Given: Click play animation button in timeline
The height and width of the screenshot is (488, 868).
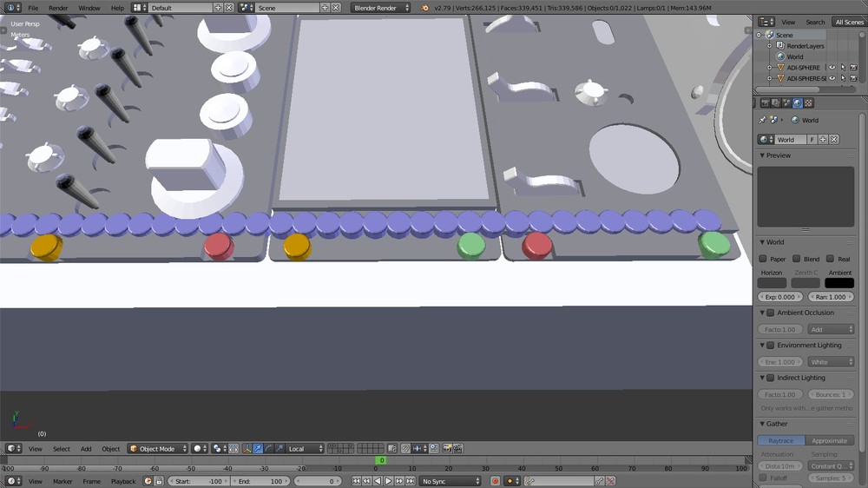Looking at the screenshot, I should [x=388, y=481].
